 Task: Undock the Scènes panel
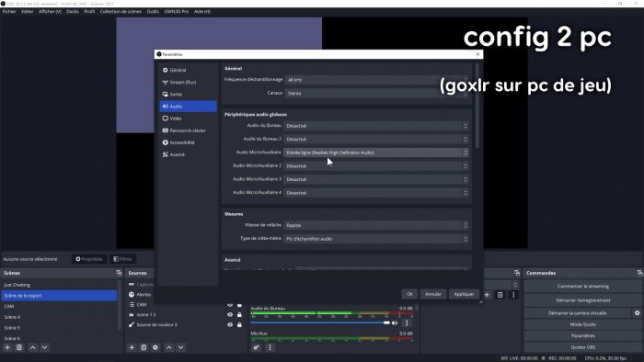pyautogui.click(x=119, y=273)
